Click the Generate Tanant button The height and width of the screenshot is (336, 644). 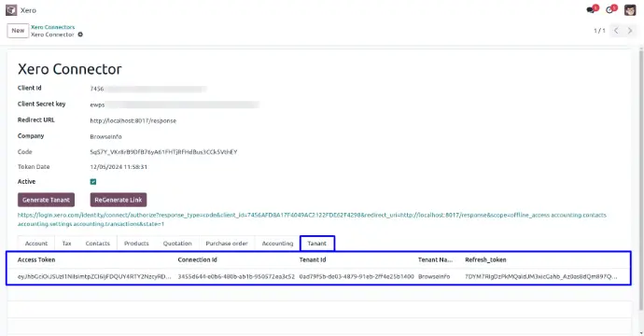[46, 200]
